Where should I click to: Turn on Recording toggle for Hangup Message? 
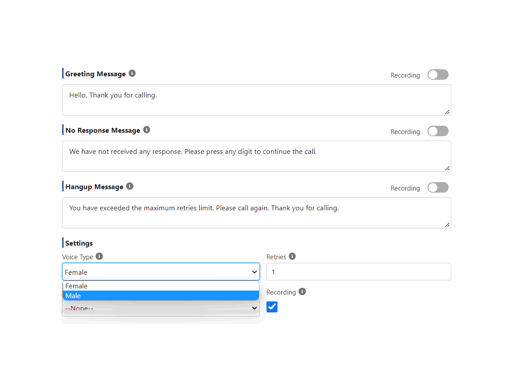coord(438,187)
